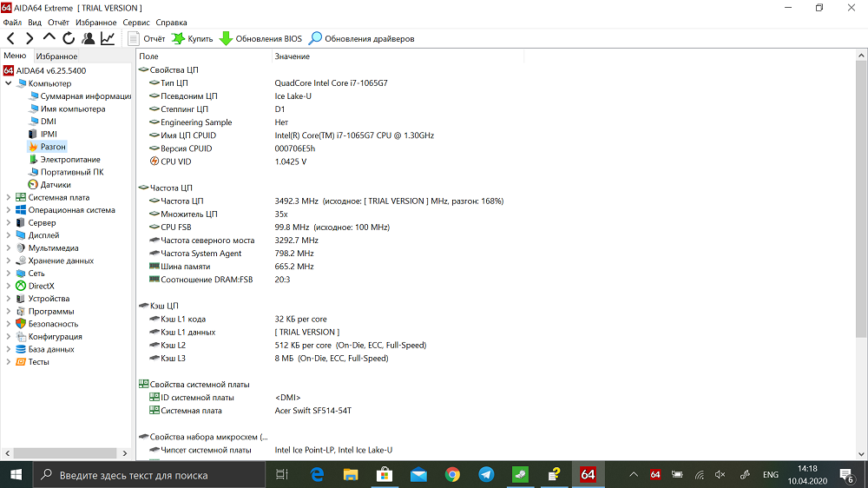
Task: Click the Back navigation arrow in toolbar
Action: (x=10, y=38)
